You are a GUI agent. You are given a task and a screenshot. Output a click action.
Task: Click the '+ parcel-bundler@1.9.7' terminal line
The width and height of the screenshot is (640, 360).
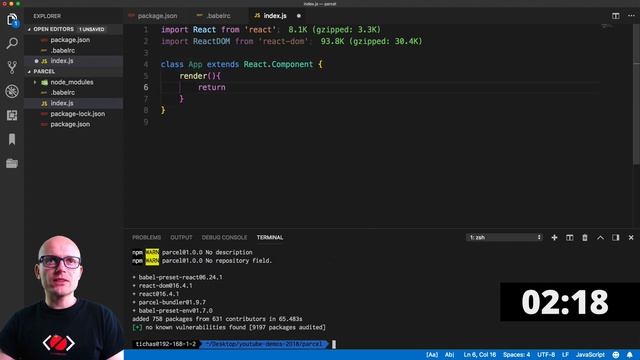(x=169, y=302)
